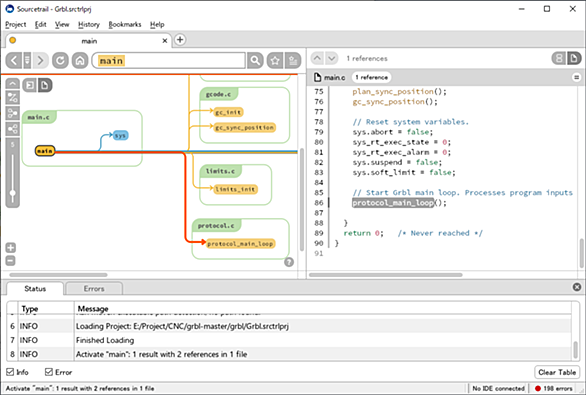
Task: Switch to the Errors tab
Action: (x=94, y=288)
